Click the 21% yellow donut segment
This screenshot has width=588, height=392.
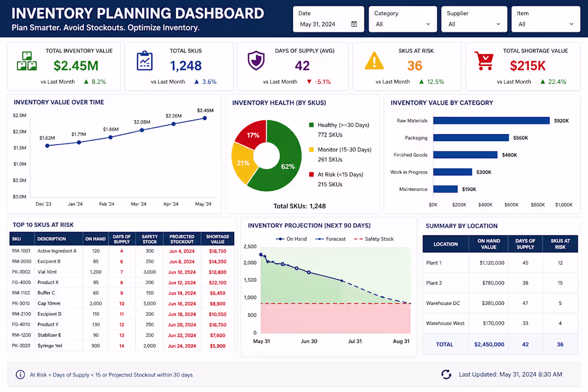tap(243, 163)
